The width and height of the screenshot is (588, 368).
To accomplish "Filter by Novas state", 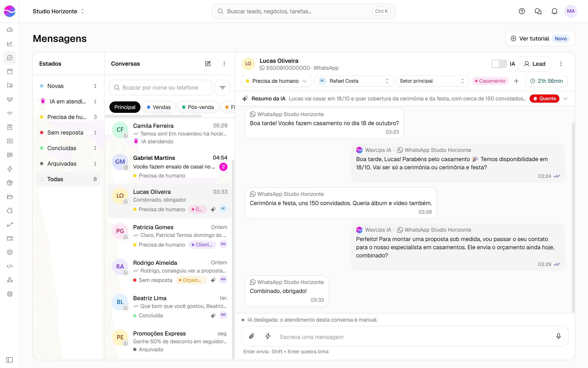I will (68, 86).
